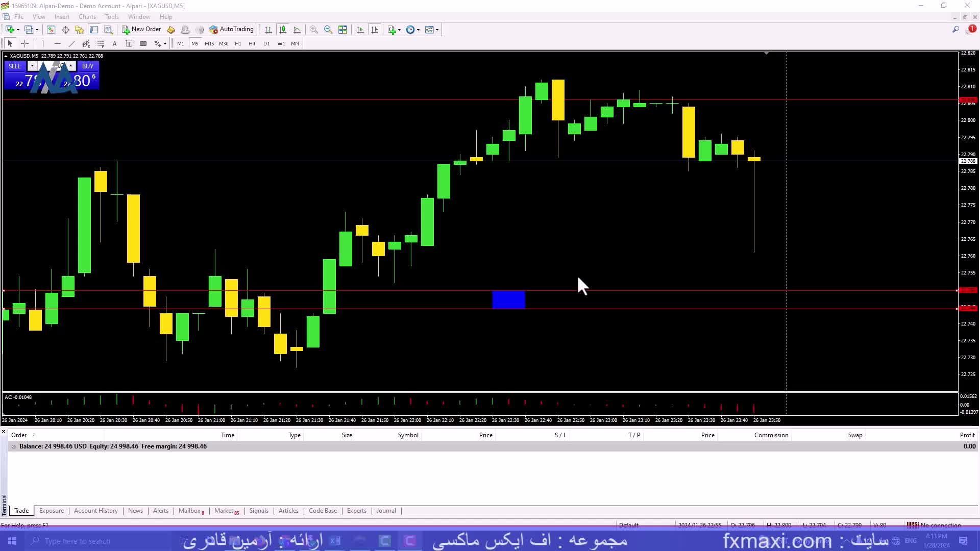Click the New Order button

141,30
